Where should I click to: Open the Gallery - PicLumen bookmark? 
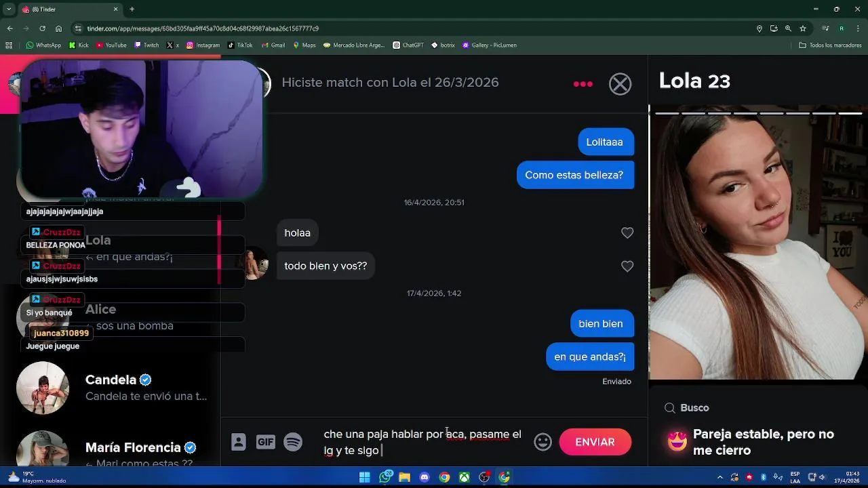[490, 45]
